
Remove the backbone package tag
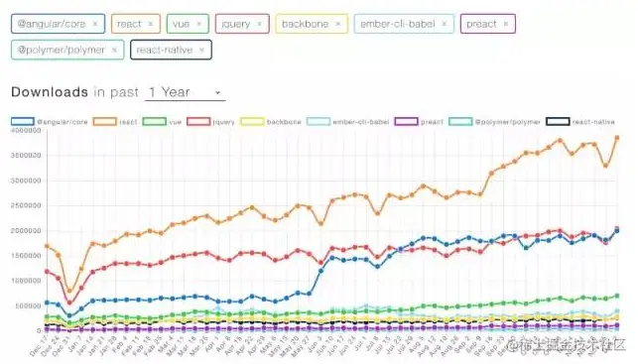pyautogui.click(x=337, y=24)
